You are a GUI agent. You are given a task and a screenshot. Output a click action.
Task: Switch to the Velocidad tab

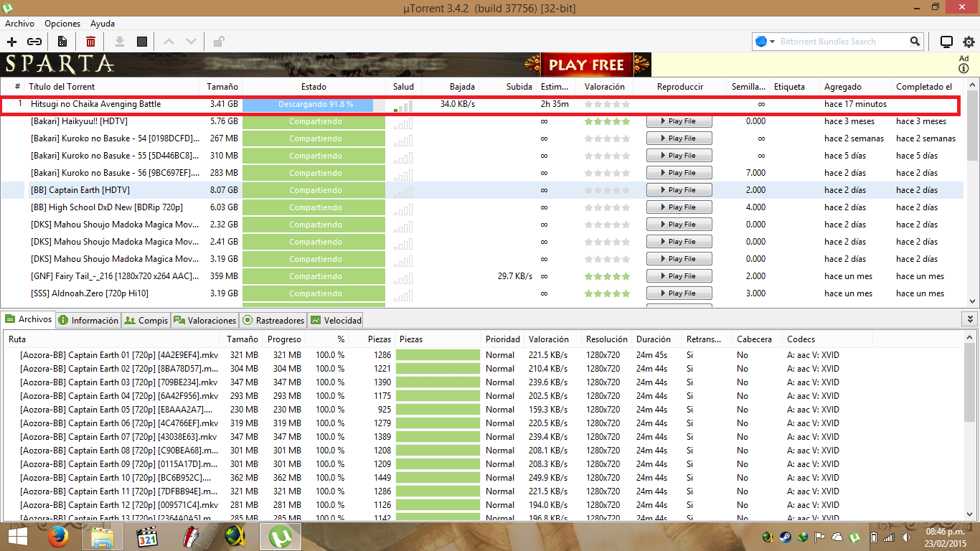[336, 320]
